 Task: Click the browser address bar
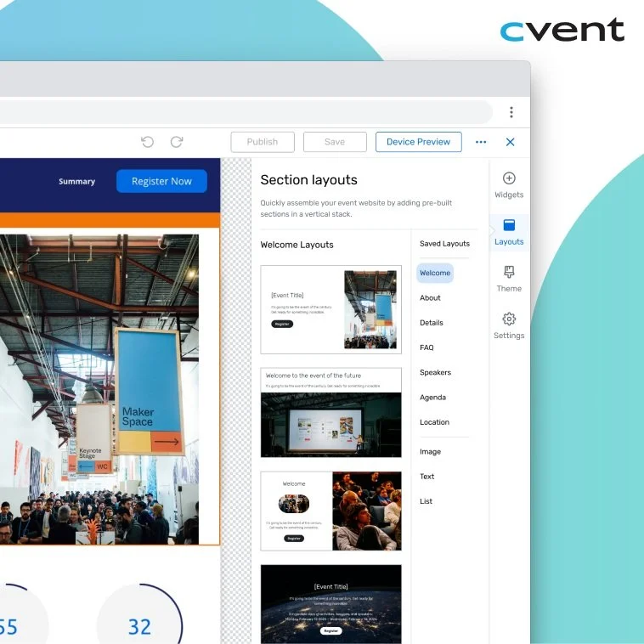point(246,112)
